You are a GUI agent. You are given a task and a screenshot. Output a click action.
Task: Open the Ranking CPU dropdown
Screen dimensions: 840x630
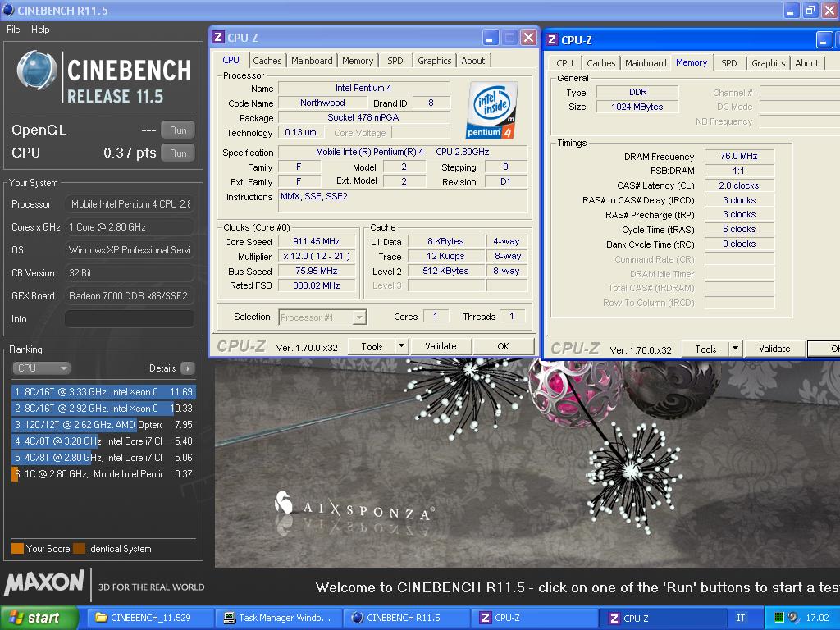point(41,368)
